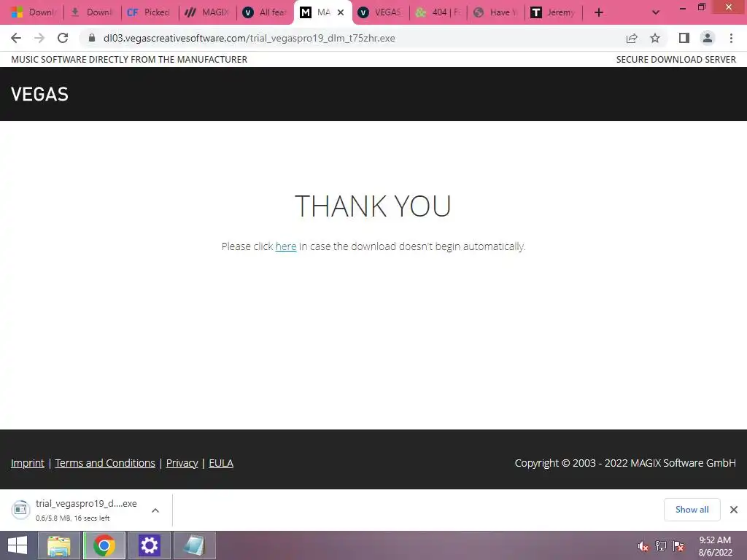Open the Chrome three-dot menu
The height and width of the screenshot is (560, 747).
pos(731,38)
